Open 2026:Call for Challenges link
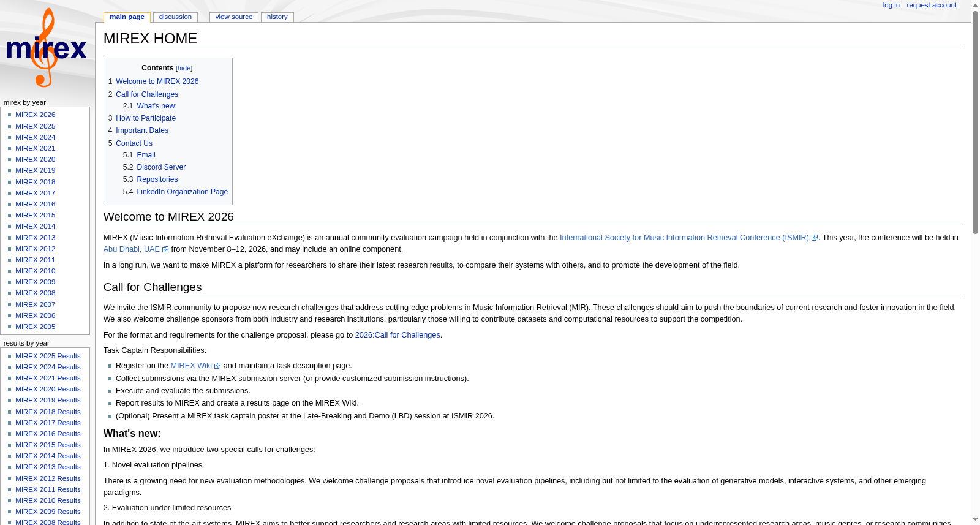Image resolution: width=980 pixels, height=525 pixels. 398,335
